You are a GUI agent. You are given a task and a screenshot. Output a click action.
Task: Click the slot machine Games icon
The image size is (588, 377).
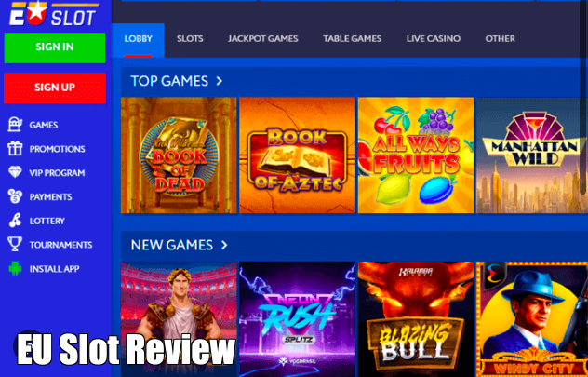pyautogui.click(x=15, y=125)
